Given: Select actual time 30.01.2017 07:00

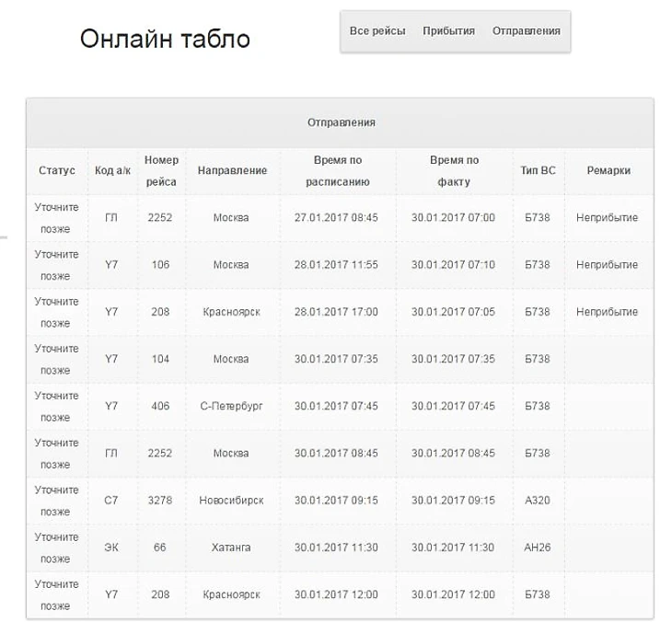Looking at the screenshot, I should coord(453,217).
